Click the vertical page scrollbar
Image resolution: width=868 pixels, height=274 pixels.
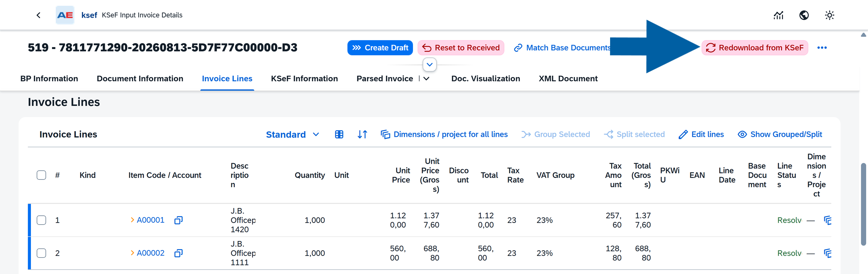863,204
